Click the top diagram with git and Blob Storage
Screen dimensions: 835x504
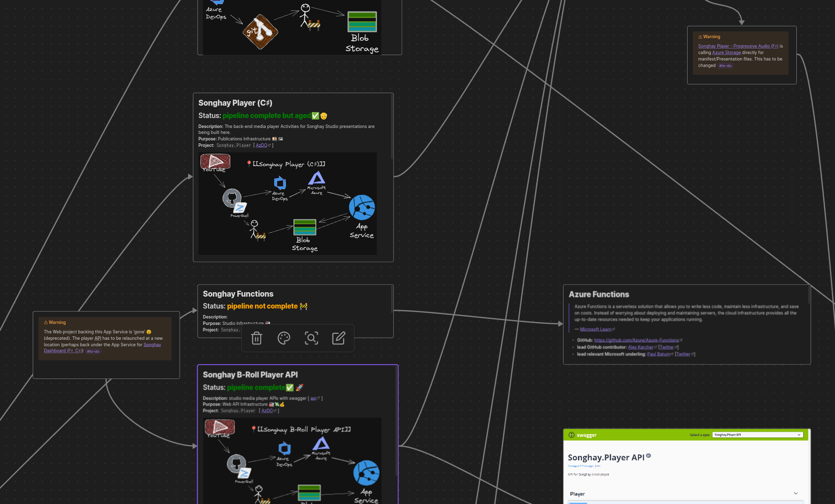(x=292, y=27)
